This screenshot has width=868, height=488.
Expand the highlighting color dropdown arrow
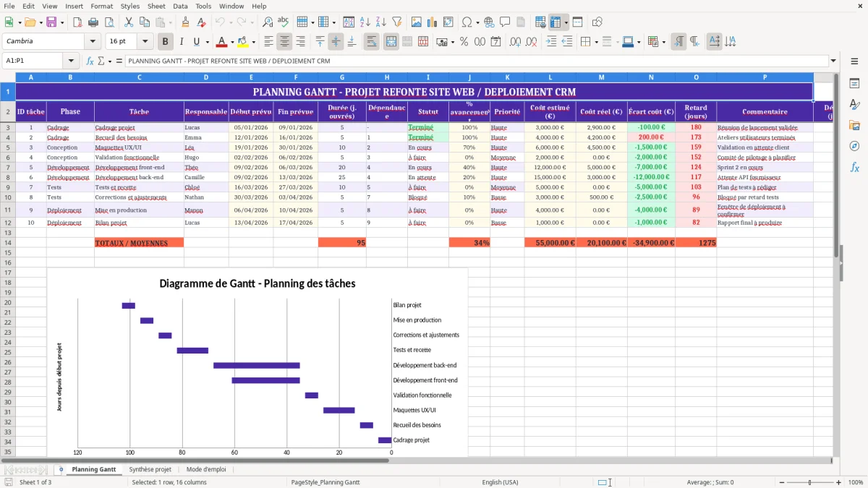click(252, 42)
